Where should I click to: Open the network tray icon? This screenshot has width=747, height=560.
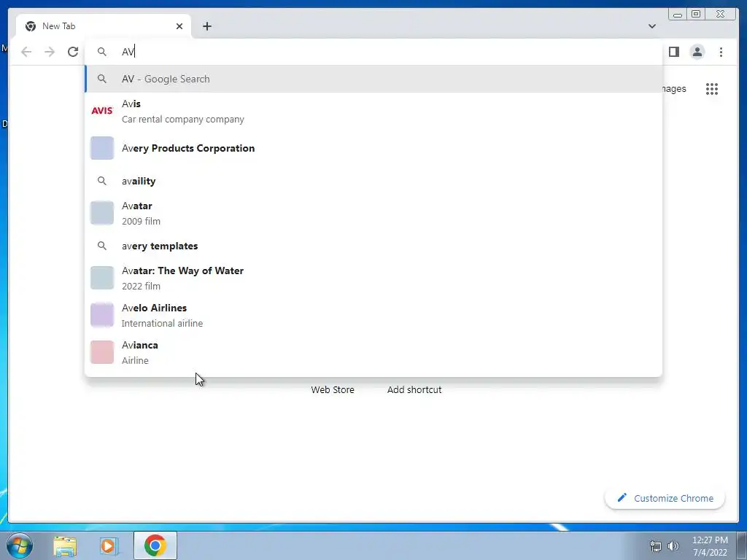click(656, 546)
